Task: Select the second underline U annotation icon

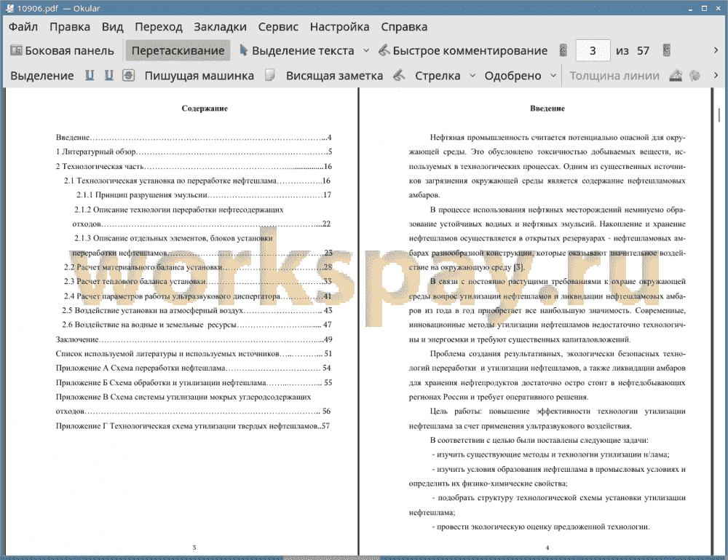Action: pos(108,75)
